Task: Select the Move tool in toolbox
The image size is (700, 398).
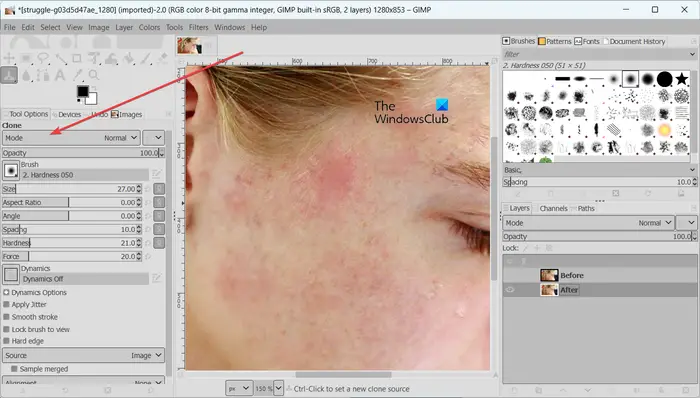Action: (x=9, y=58)
